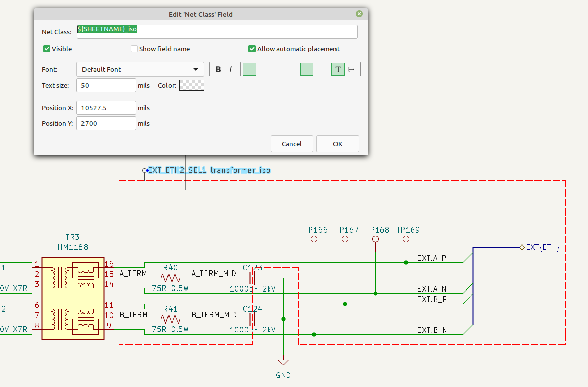Open the Font dropdown list
This screenshot has width=588, height=387.
coord(140,69)
